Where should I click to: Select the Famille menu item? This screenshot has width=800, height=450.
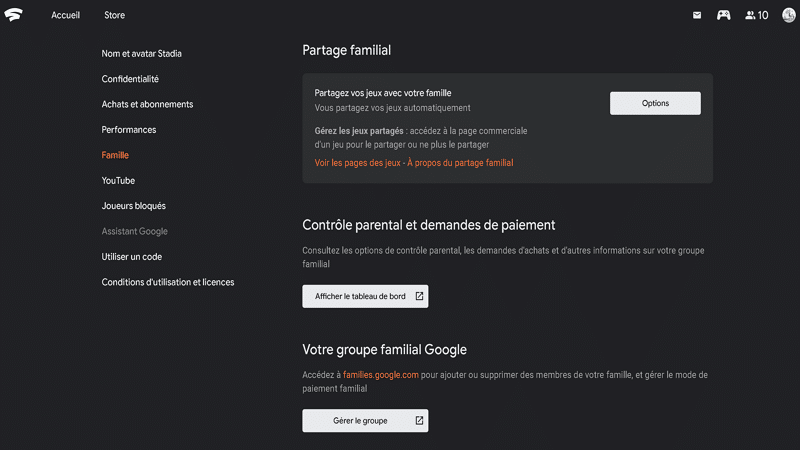[115, 155]
